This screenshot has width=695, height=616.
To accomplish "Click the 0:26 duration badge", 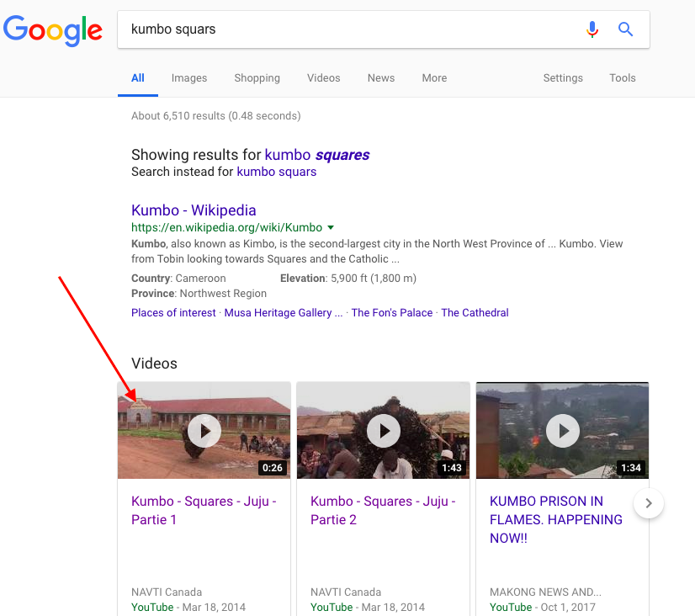I will tap(272, 468).
